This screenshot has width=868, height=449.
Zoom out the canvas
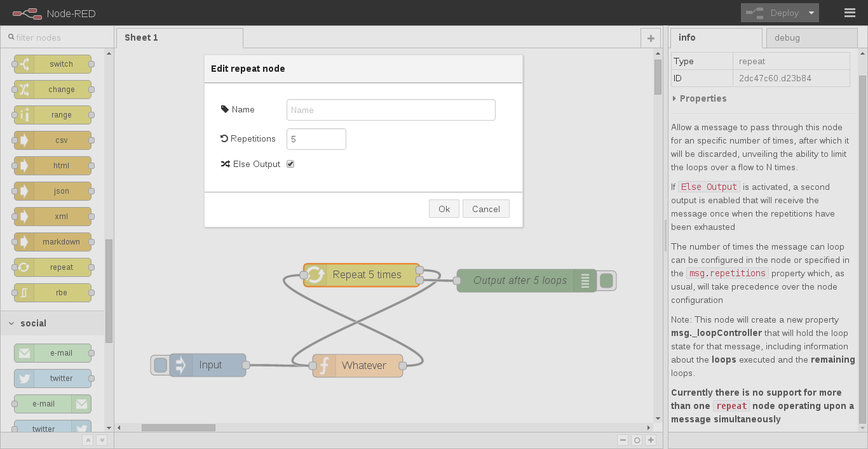[x=623, y=440]
